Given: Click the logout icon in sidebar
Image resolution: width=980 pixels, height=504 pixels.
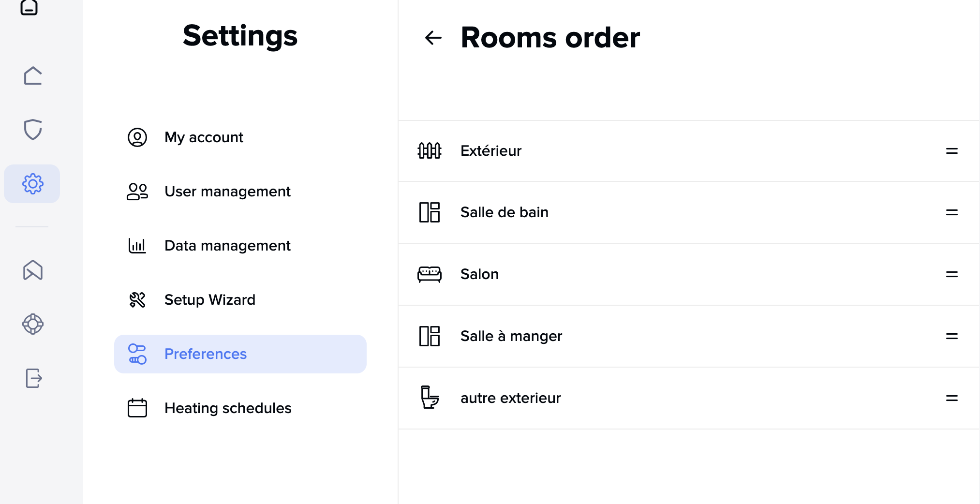Looking at the screenshot, I should coord(33,378).
